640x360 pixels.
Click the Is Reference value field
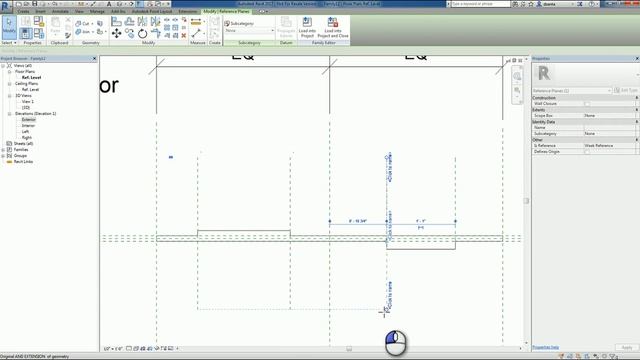(x=609, y=146)
